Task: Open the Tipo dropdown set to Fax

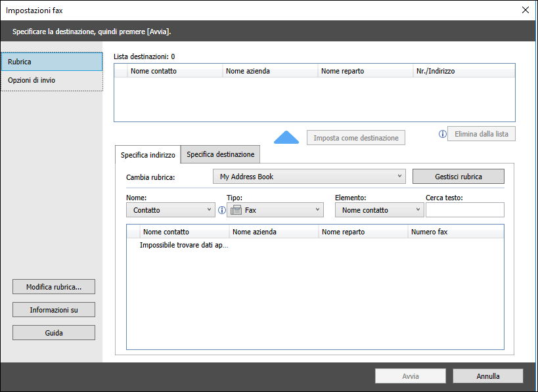Action: coord(275,210)
